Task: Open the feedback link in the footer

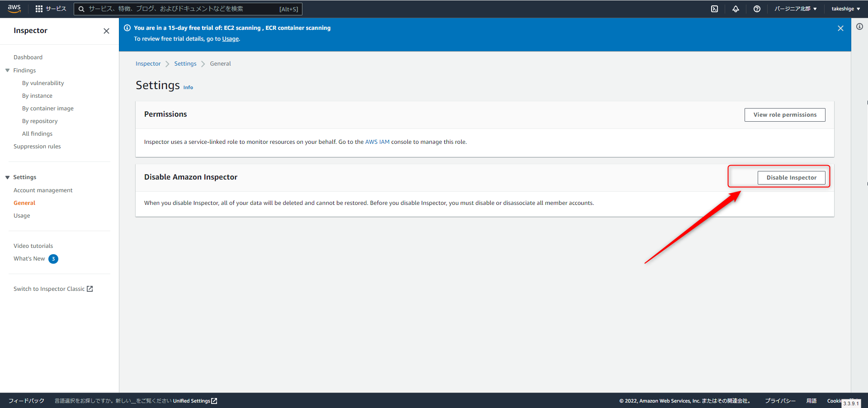Action: 26,401
